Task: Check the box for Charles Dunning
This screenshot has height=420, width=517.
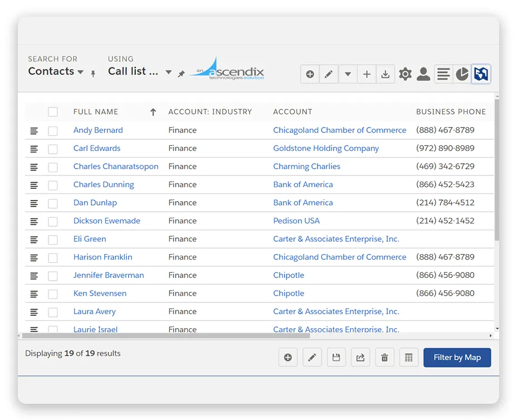Action: (53, 185)
